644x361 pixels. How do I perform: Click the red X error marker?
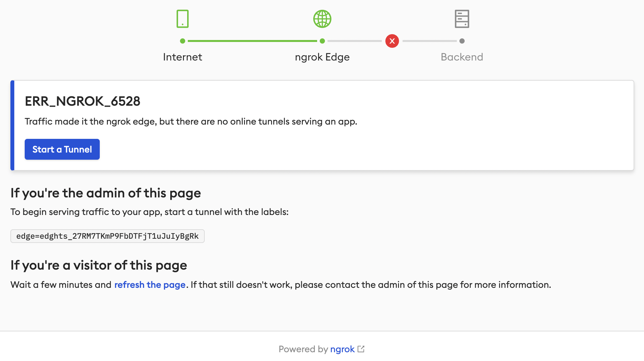392,41
